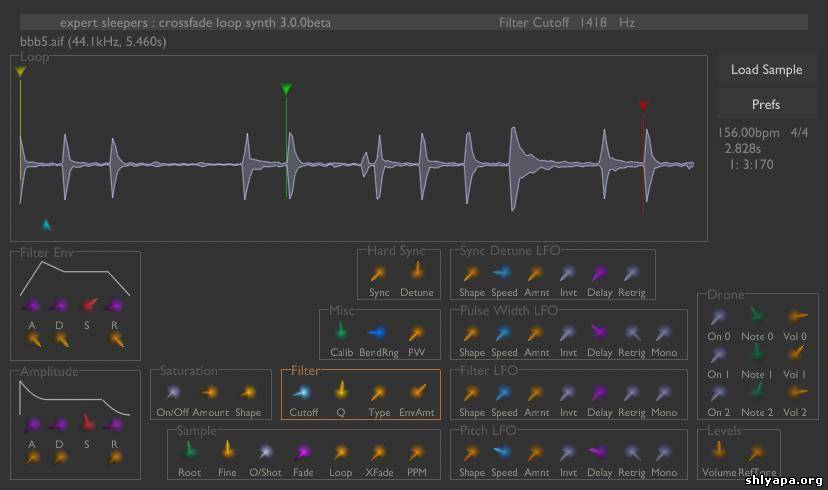The width and height of the screenshot is (828, 490).
Task: Change the Saturation Shape selector
Action: (x=248, y=393)
